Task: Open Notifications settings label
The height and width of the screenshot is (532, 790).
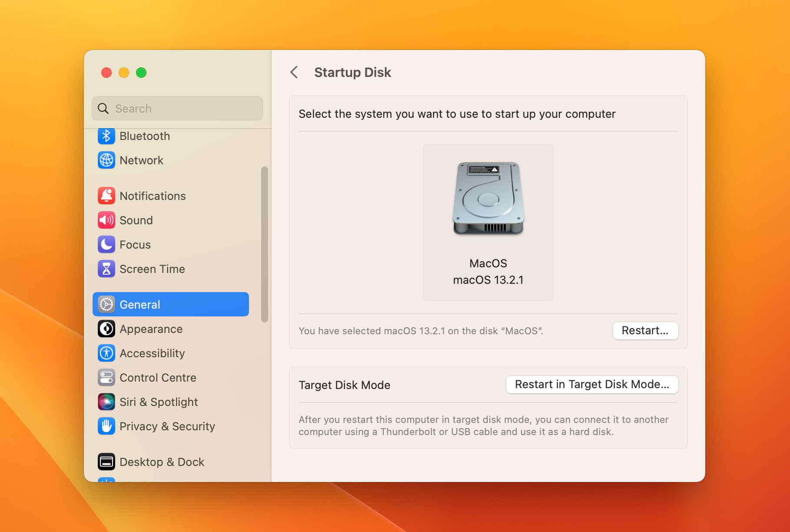Action: [153, 196]
